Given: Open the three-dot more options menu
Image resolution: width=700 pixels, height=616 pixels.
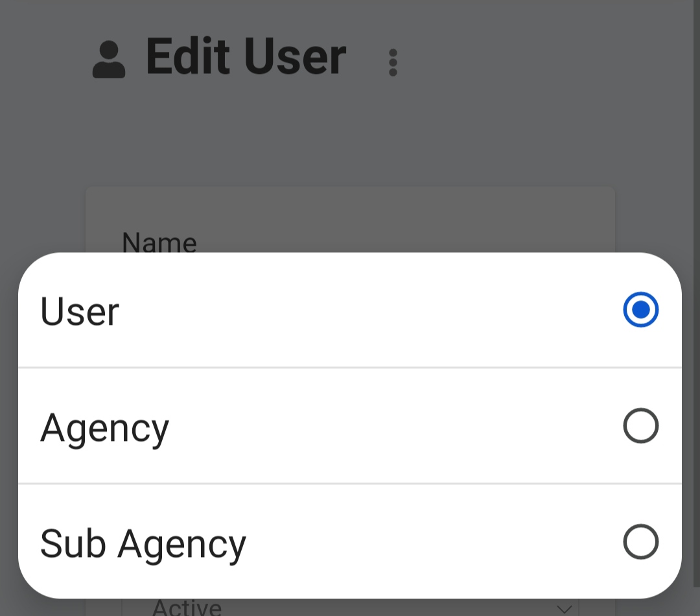Looking at the screenshot, I should pyautogui.click(x=393, y=63).
